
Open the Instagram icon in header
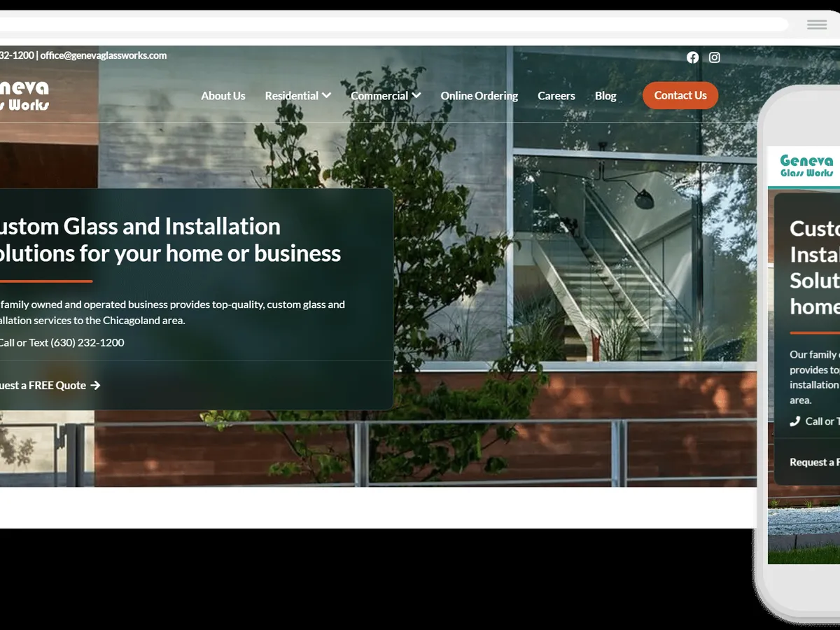tap(714, 57)
